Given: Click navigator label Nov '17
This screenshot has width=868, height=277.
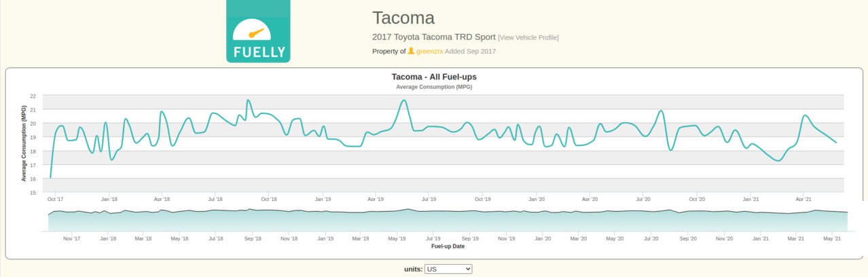Looking at the screenshot, I should (x=71, y=239).
